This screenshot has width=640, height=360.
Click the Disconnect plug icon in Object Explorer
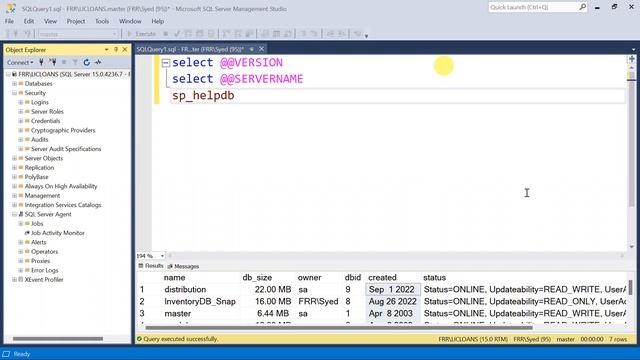53,62
